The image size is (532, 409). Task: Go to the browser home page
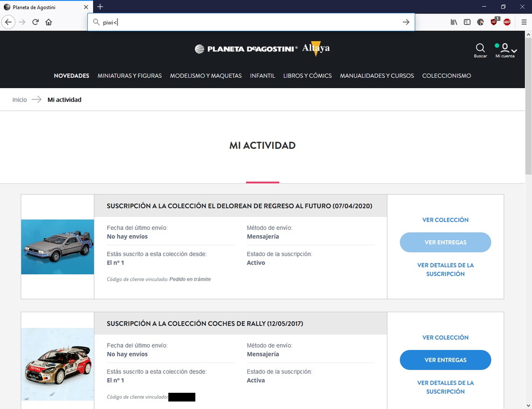point(49,22)
